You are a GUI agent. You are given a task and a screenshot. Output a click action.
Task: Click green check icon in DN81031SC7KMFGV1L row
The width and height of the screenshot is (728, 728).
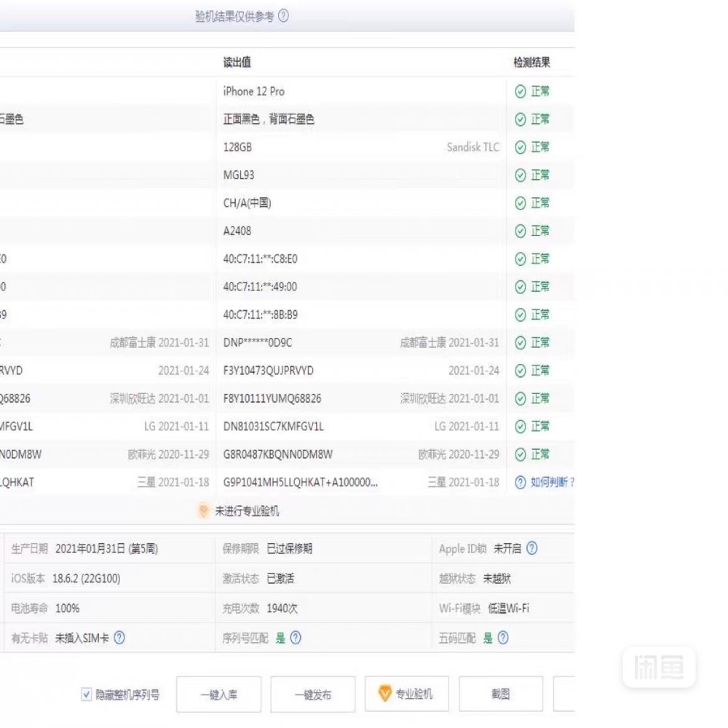tap(521, 426)
